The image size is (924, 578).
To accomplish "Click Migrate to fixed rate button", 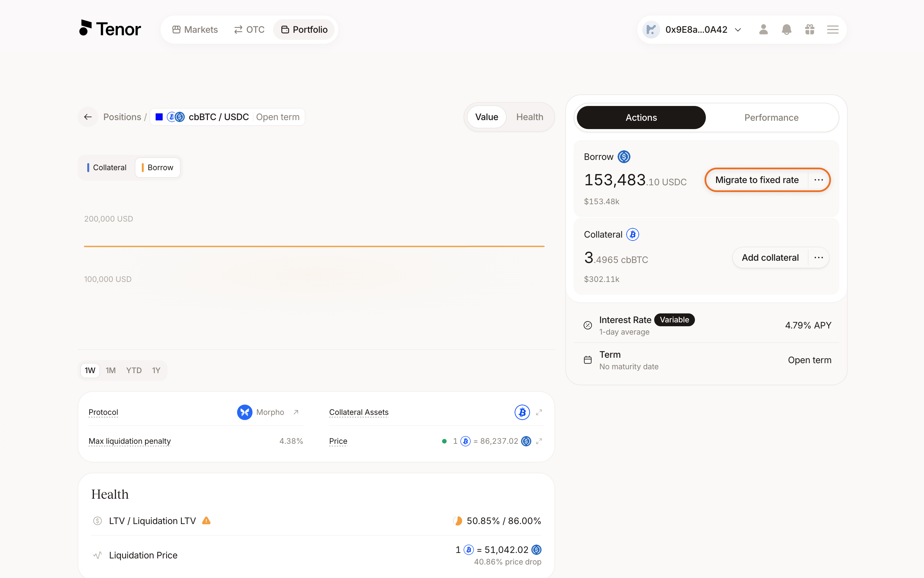I will point(757,180).
